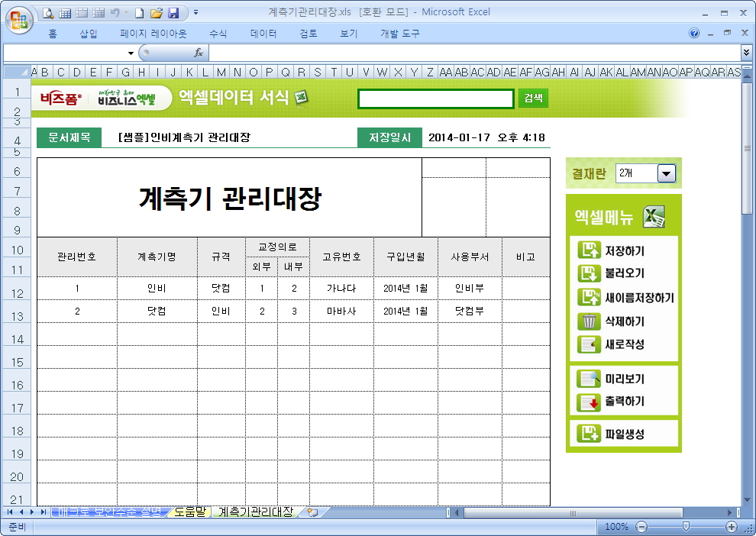Create a new document from quick access toolbar

140,13
